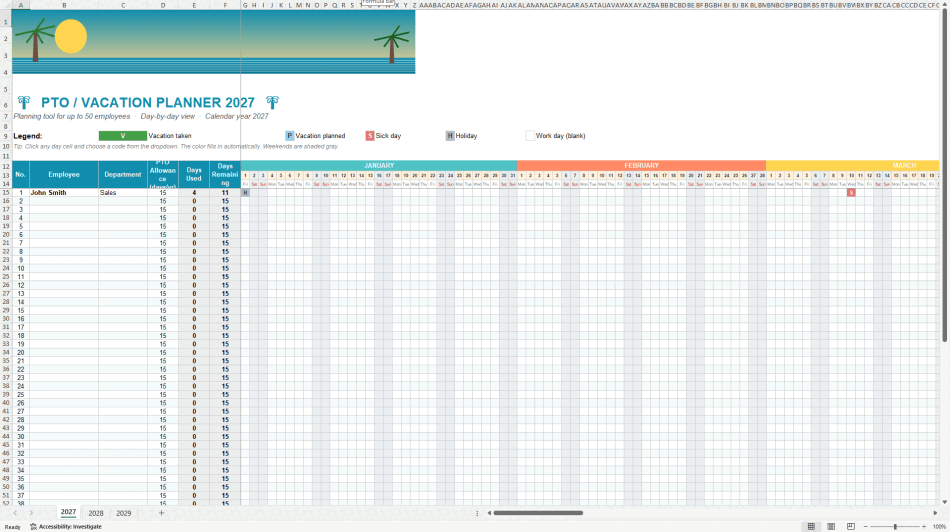Click palm tree icon left of title
The height and width of the screenshot is (532, 950).
(24, 102)
